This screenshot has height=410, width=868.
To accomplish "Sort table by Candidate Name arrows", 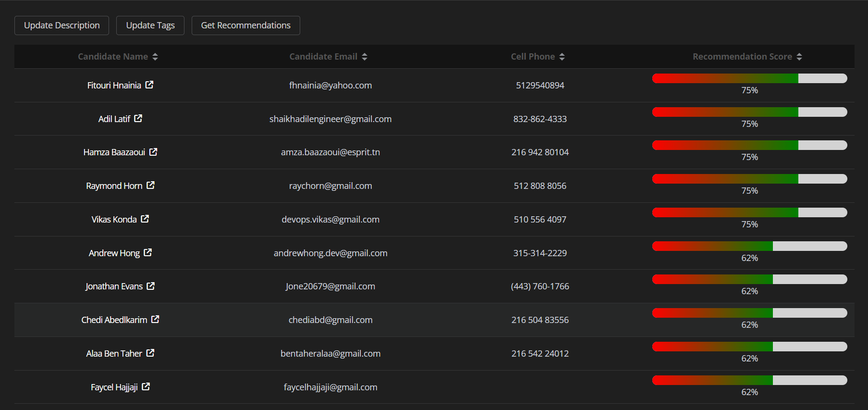I will pos(155,57).
